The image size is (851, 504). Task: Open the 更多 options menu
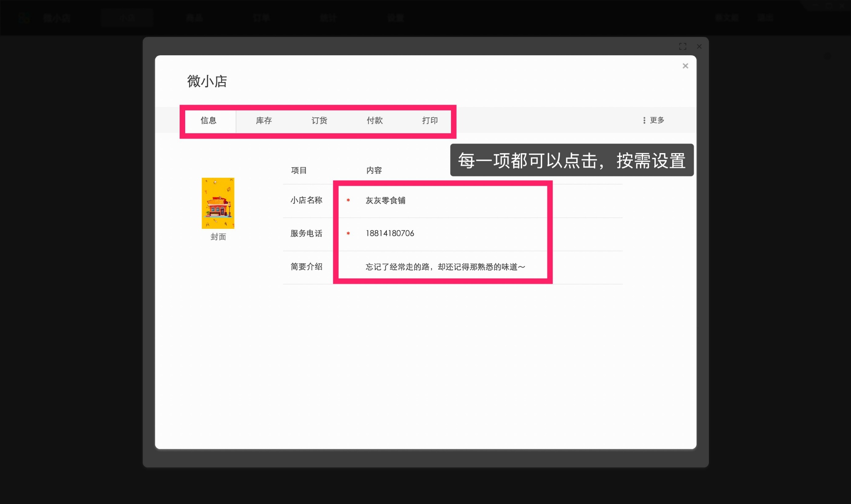[x=656, y=121]
